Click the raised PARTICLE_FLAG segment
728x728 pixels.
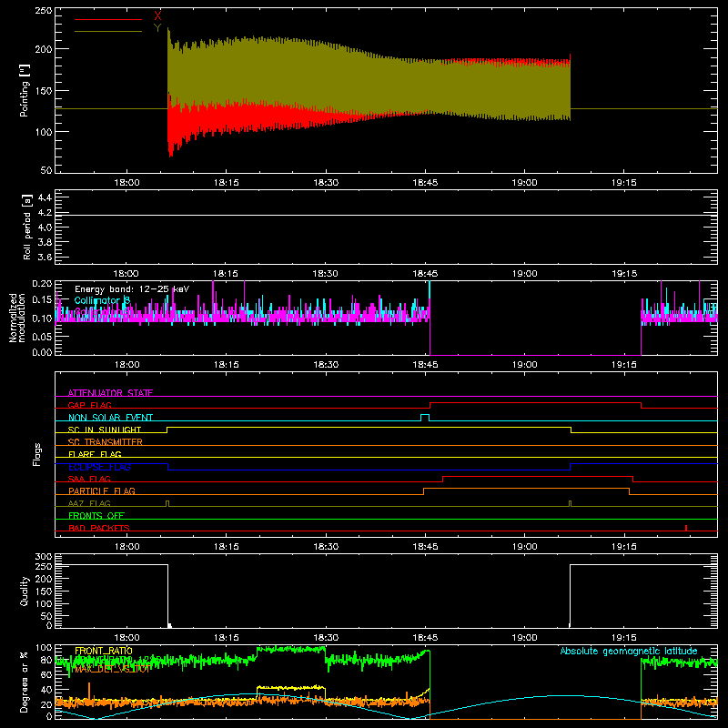pos(527,489)
